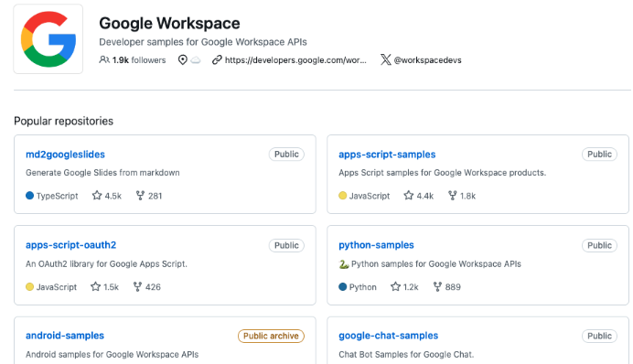633x364 pixels.
Task: Open the 1.9k followers link
Action: coord(133,60)
